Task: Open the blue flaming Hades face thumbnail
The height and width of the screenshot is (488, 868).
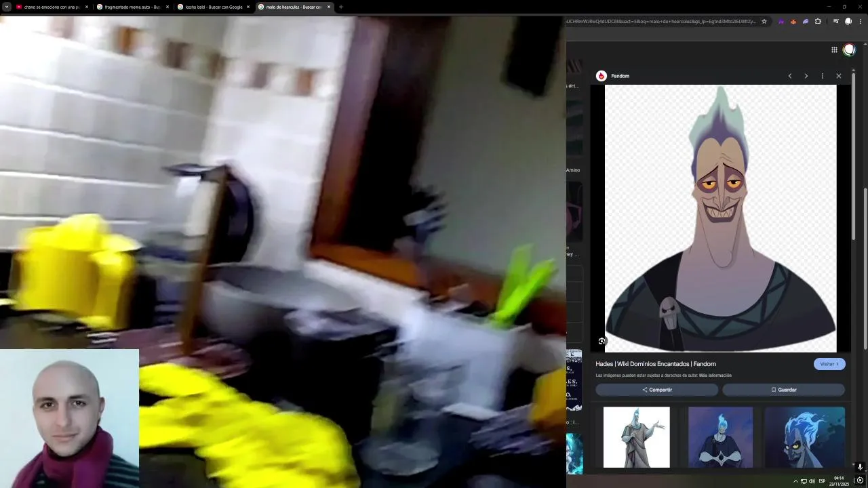Action: pos(805,437)
